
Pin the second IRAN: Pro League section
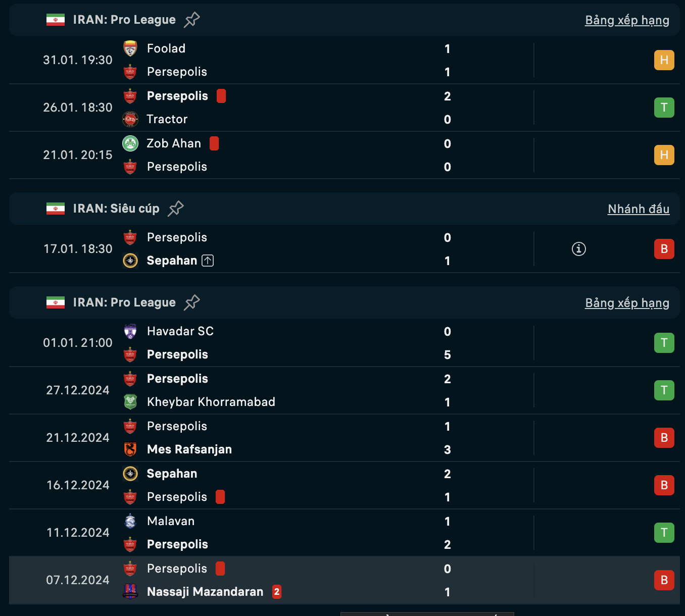tap(192, 302)
